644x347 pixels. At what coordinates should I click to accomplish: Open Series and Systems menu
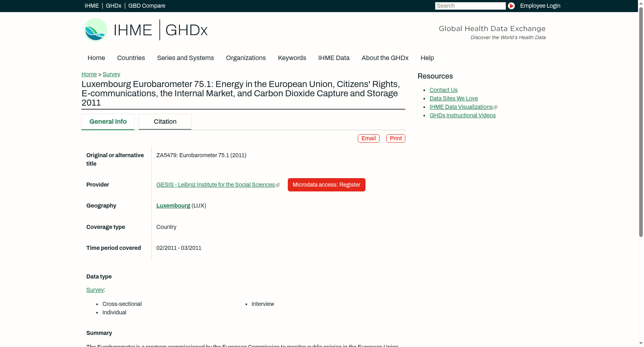coord(185,58)
